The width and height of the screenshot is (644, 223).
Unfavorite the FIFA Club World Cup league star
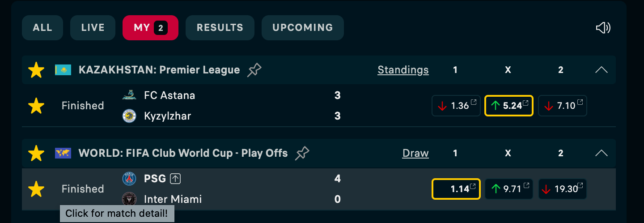click(36, 153)
